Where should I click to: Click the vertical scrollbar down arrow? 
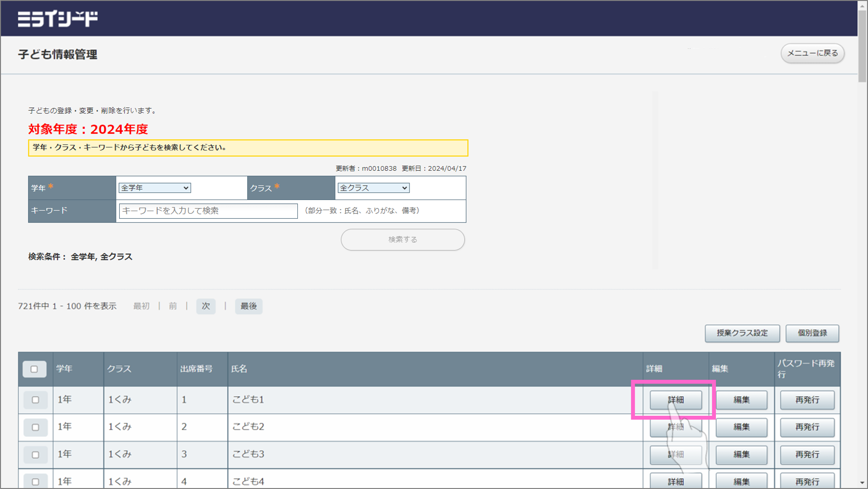862,483
